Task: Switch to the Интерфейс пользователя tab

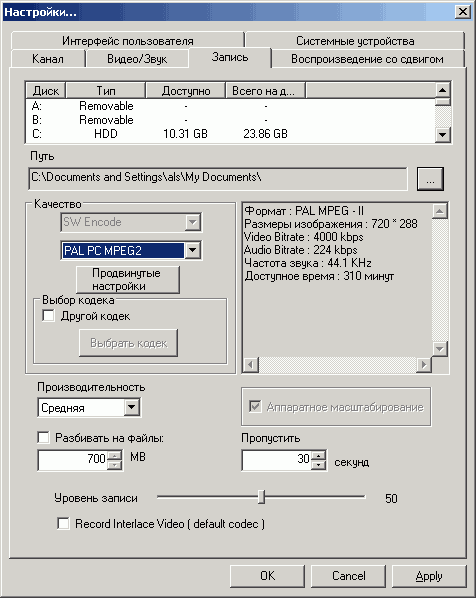Action: [x=128, y=40]
